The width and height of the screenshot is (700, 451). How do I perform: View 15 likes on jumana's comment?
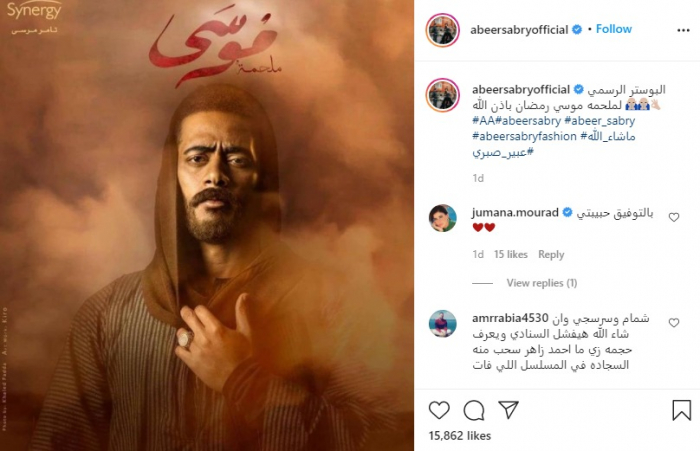click(511, 255)
